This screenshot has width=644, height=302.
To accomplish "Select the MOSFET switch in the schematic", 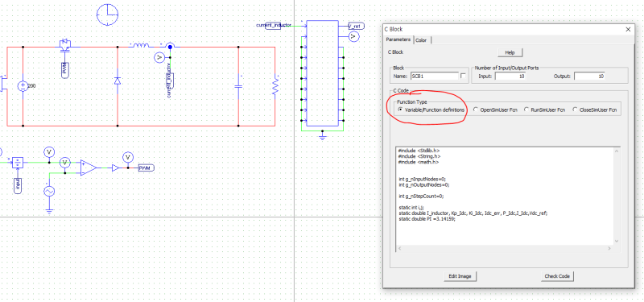I will pos(65,45).
